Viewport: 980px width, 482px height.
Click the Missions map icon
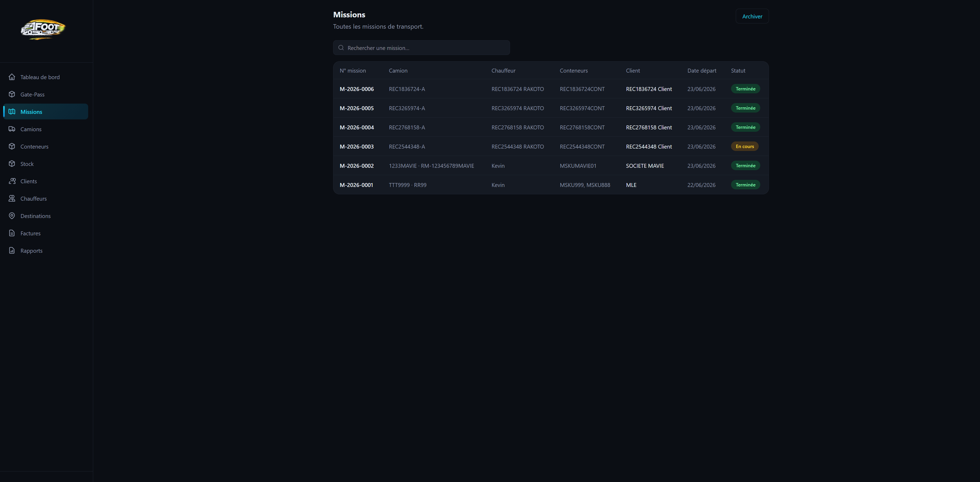12,112
